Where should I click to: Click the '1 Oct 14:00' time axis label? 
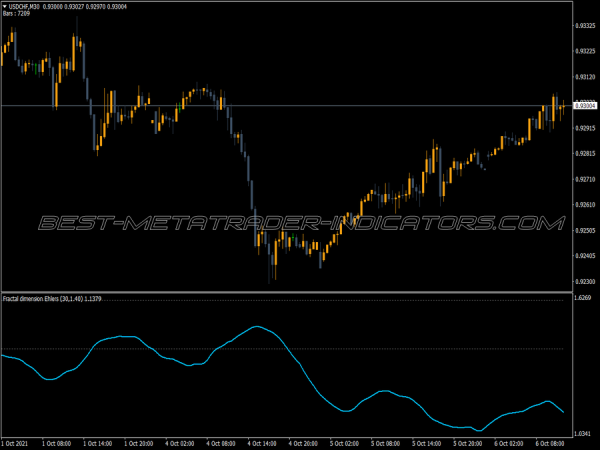click(97, 443)
